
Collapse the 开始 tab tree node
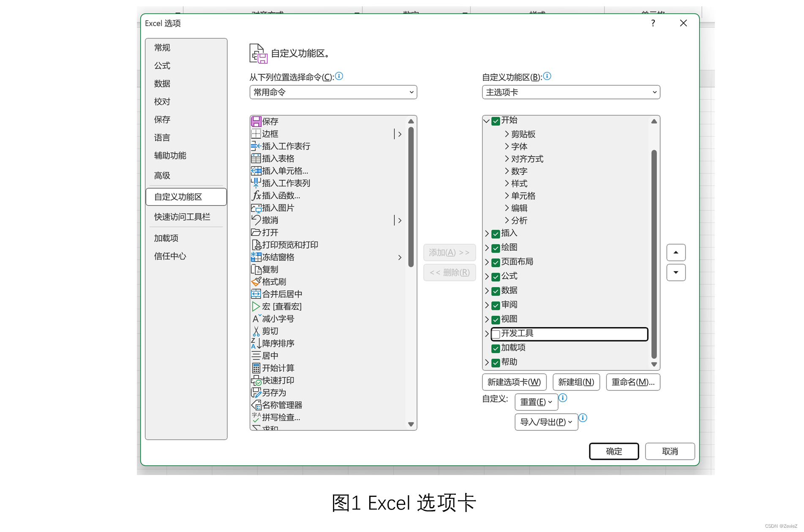[487, 121]
